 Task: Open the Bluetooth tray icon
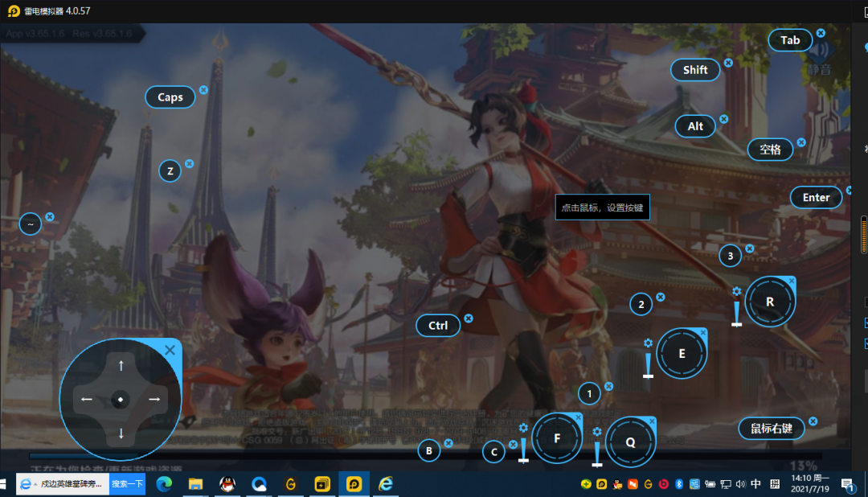(x=679, y=484)
